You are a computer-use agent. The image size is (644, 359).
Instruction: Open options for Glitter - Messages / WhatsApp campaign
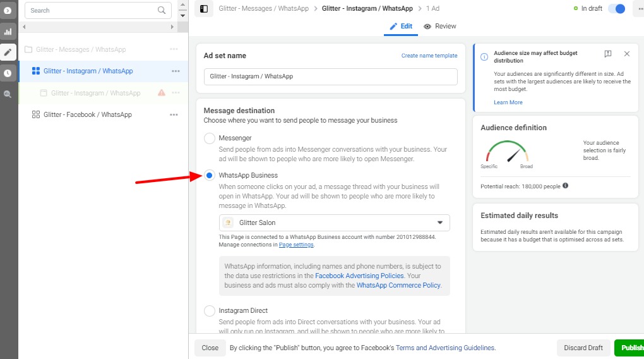click(x=174, y=49)
